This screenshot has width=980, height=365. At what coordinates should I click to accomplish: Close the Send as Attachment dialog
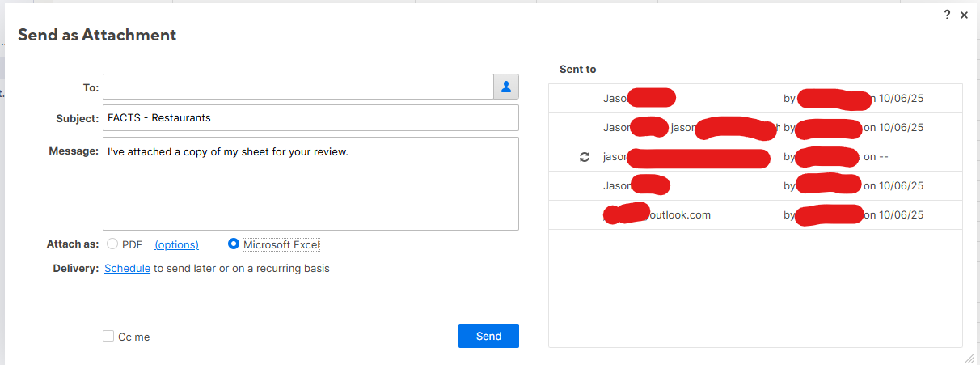(964, 15)
